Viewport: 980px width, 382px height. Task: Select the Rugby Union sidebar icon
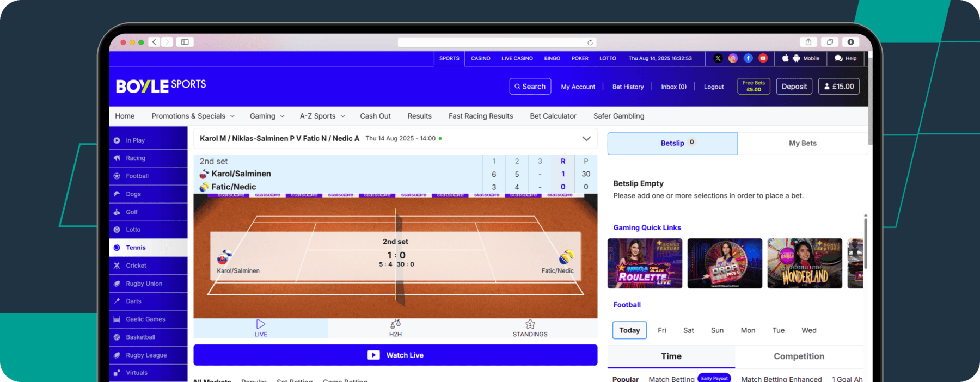tap(117, 284)
